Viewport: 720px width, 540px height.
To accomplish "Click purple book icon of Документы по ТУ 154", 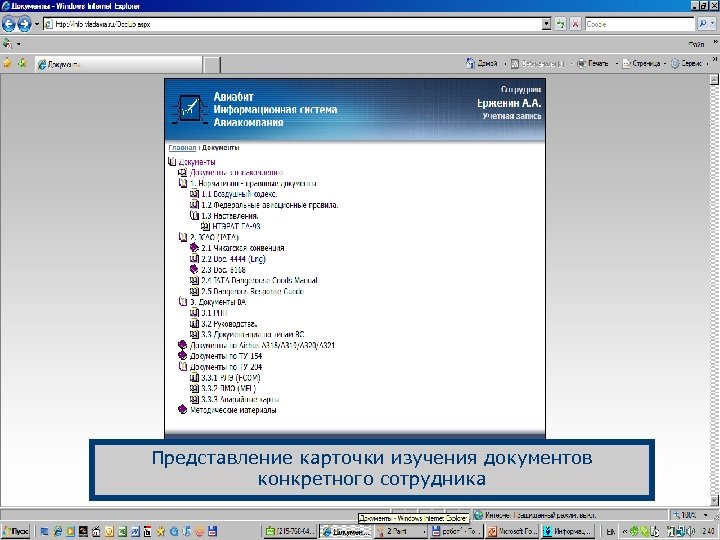I will (x=183, y=356).
